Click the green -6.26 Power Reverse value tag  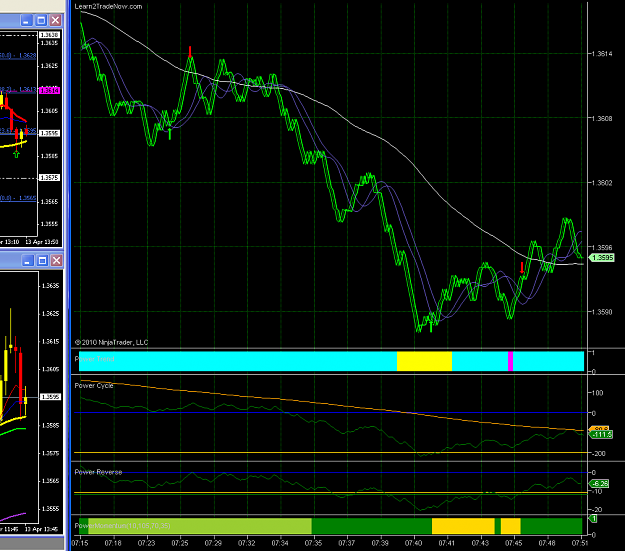pyautogui.click(x=599, y=484)
